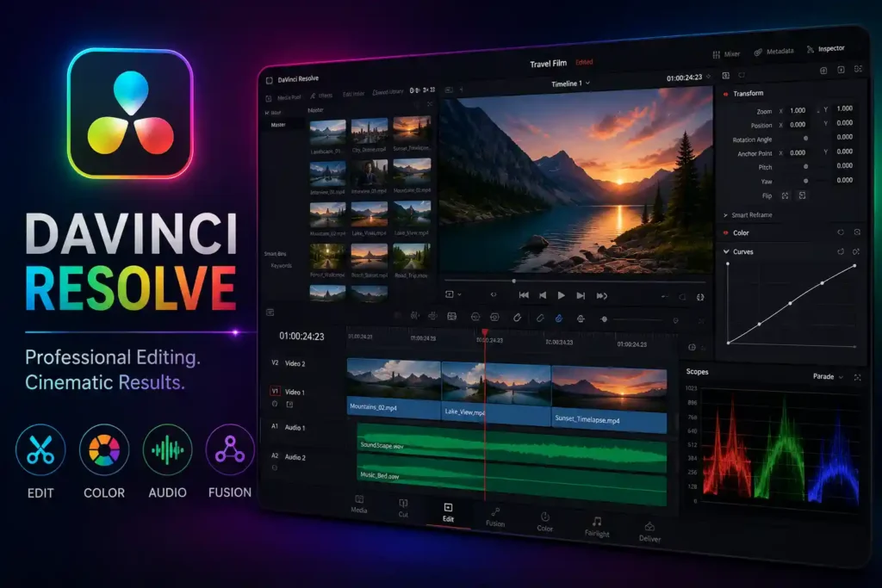Click the Play button in viewer
This screenshot has width=882, height=588.
tap(561, 295)
